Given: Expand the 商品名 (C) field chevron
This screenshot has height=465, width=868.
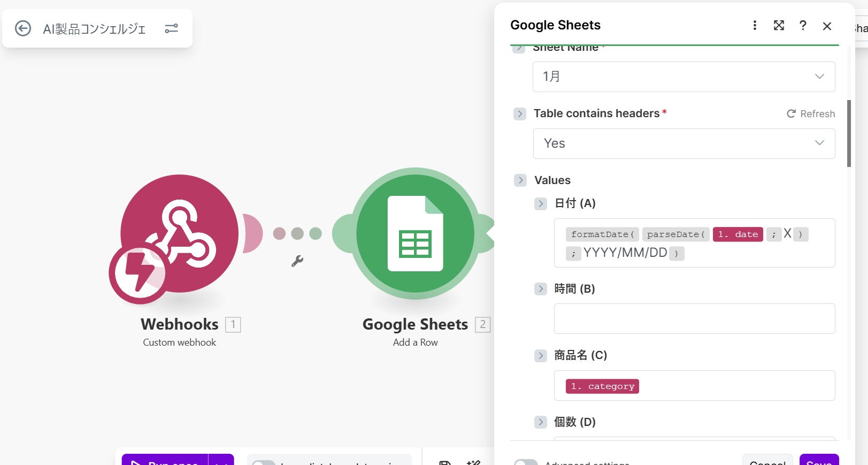Looking at the screenshot, I should pyautogui.click(x=541, y=356).
